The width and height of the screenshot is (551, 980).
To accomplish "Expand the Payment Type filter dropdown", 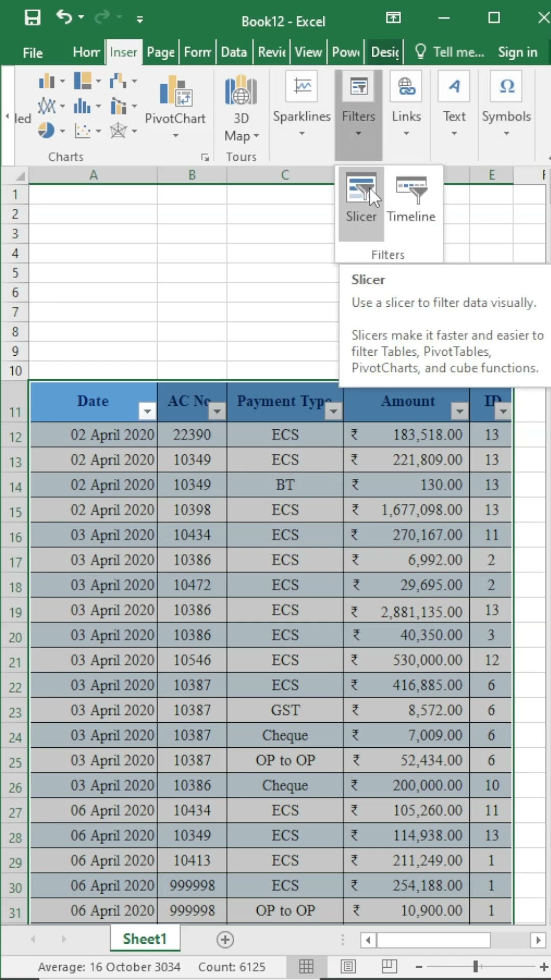I will tap(334, 411).
